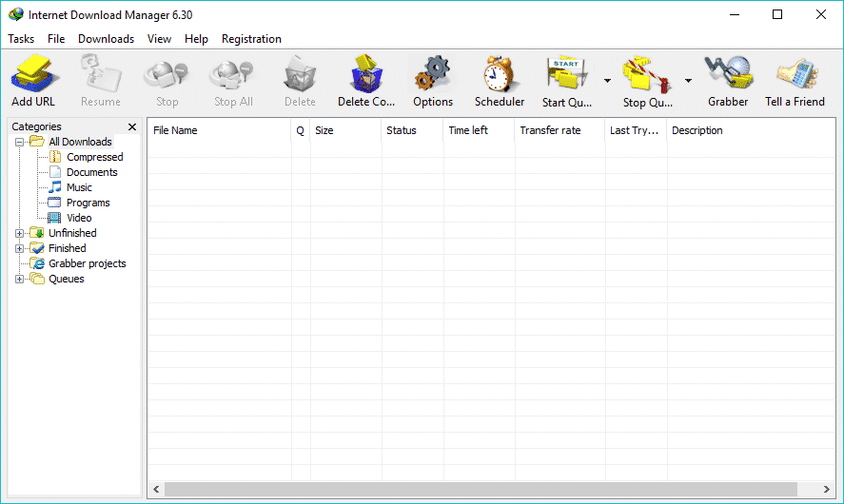This screenshot has height=504, width=844.
Task: Select the Music category
Action: [79, 187]
